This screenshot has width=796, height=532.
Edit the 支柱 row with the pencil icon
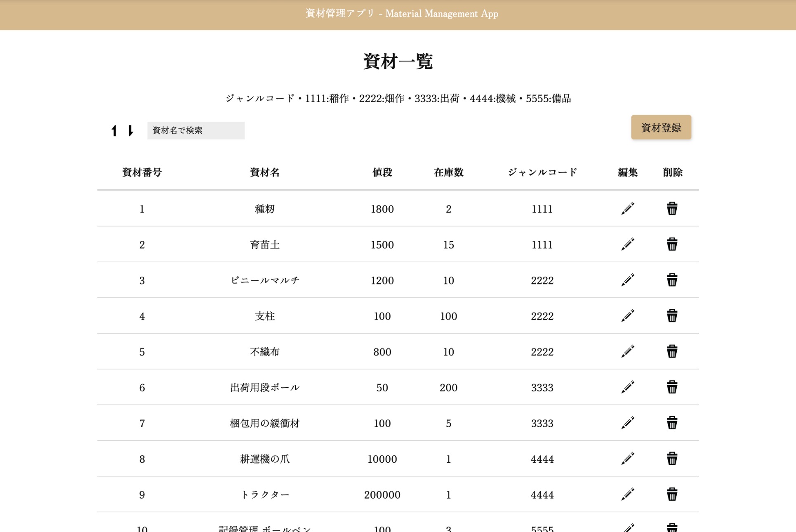[627, 316]
